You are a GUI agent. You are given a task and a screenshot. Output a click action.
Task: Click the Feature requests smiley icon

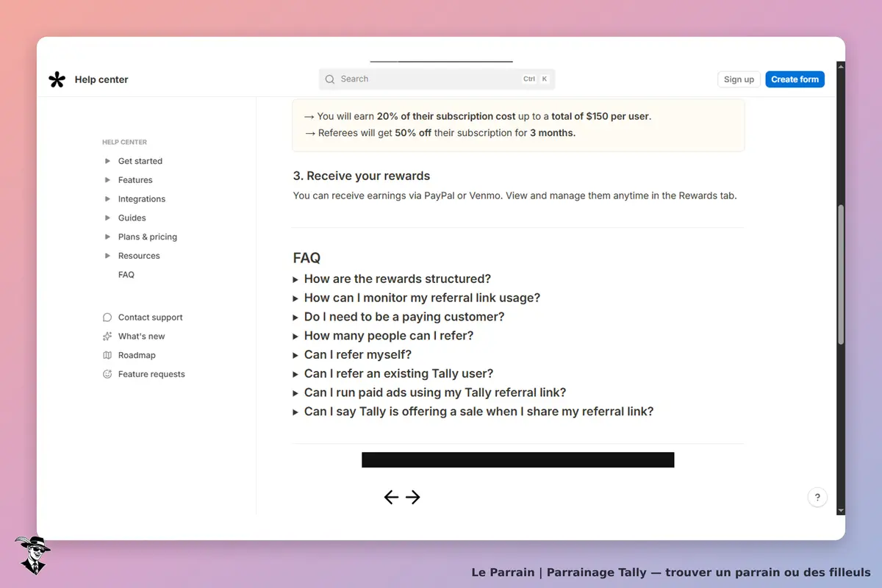coord(107,374)
